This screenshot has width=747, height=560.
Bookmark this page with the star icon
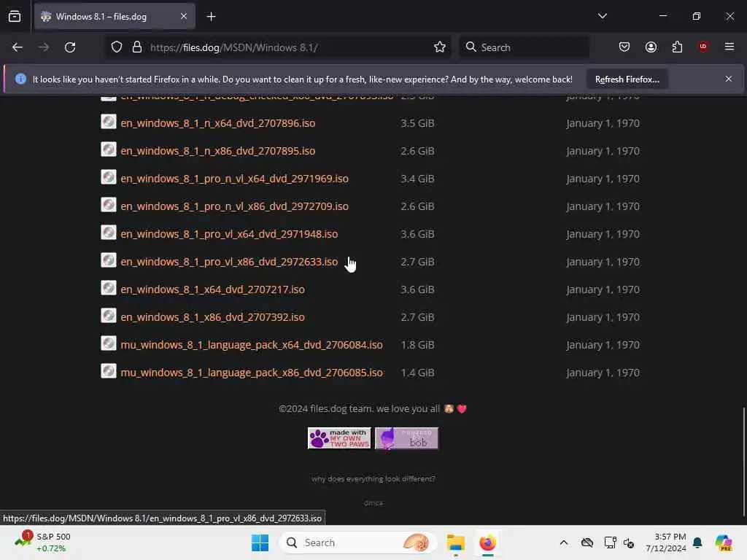tap(440, 47)
